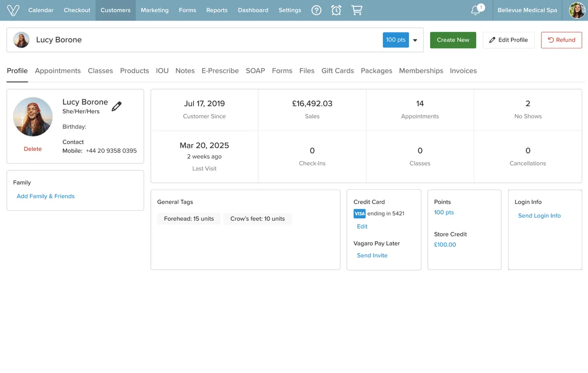This screenshot has height=373, width=588.
Task: Click the user avatar in top bar
Action: [x=577, y=10]
